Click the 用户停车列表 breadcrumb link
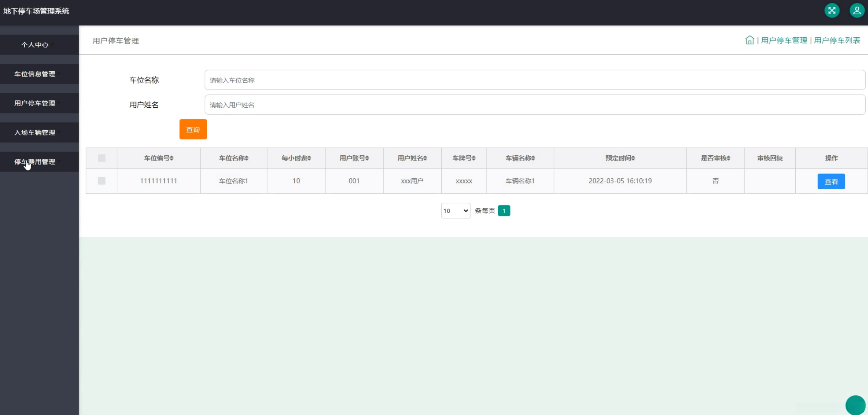868x415 pixels. click(x=837, y=40)
